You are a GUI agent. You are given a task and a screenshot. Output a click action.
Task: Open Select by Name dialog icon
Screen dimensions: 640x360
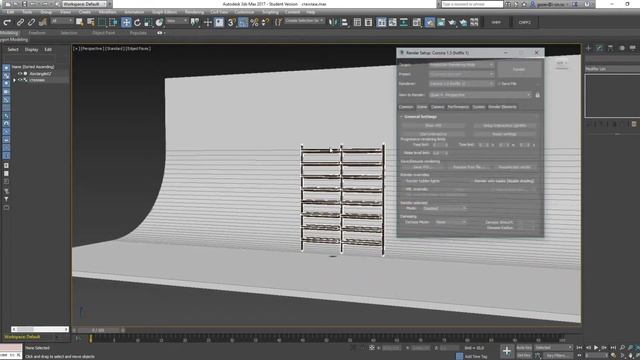(x=91, y=22)
